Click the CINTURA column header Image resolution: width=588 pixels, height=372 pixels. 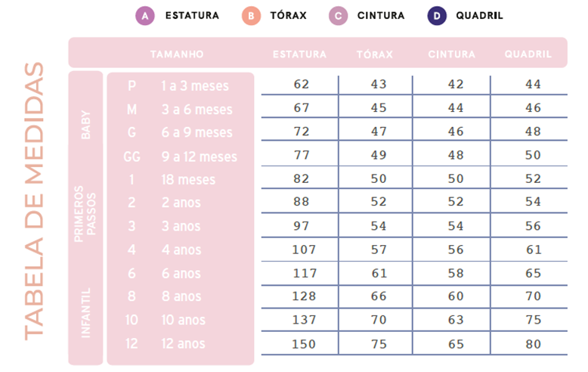452,54
